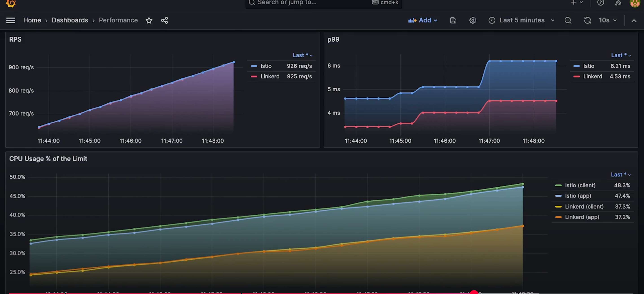Open the help question mark icon
644x294 pixels.
point(600,3)
